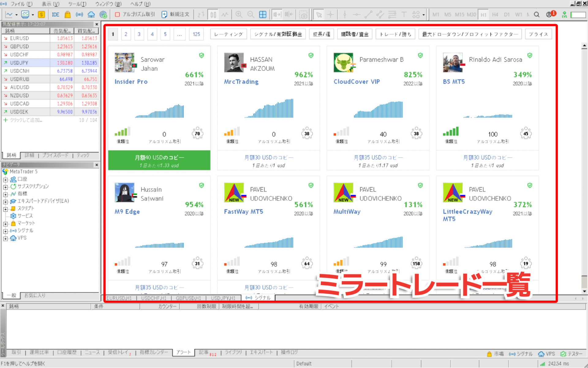Click the yellow dollar symbols icon
The height and width of the screenshot is (368, 588).
[x=41, y=14]
